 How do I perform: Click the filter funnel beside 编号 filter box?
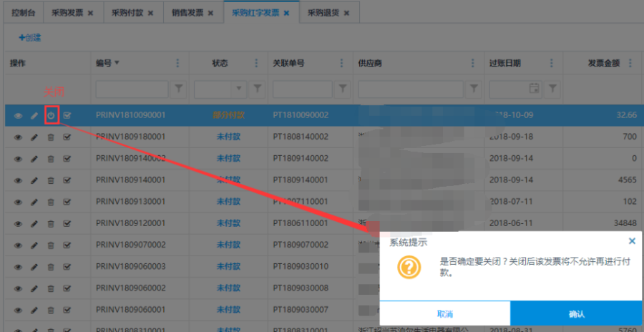[179, 89]
